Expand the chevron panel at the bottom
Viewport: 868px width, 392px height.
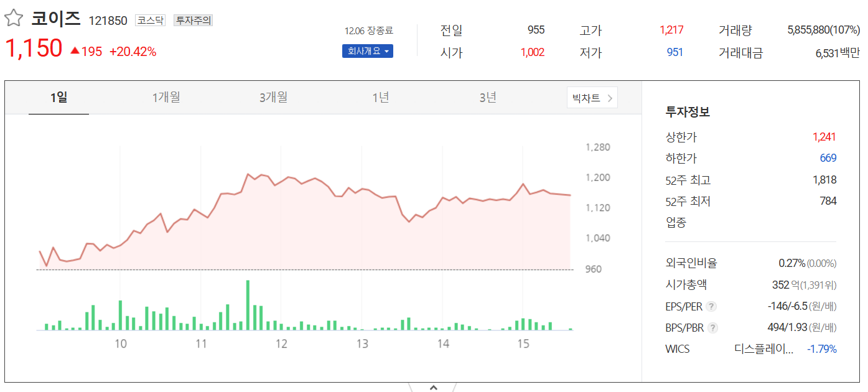pos(434,387)
